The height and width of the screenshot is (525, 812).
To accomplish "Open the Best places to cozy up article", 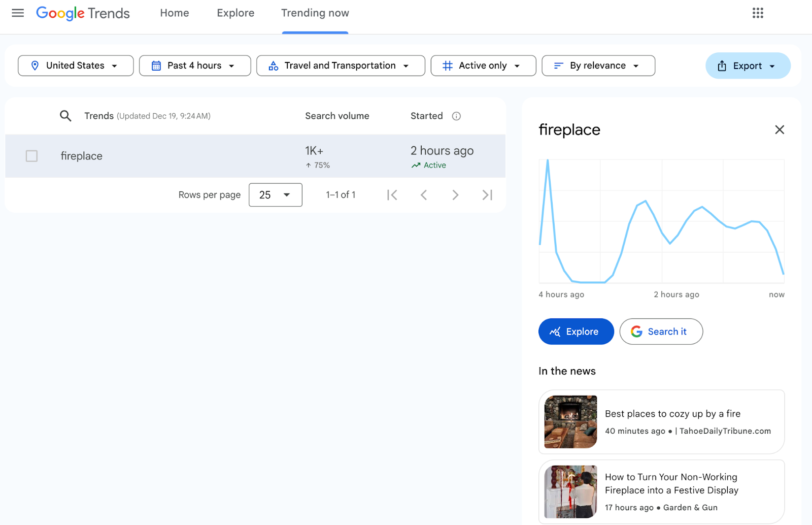I will [662, 422].
